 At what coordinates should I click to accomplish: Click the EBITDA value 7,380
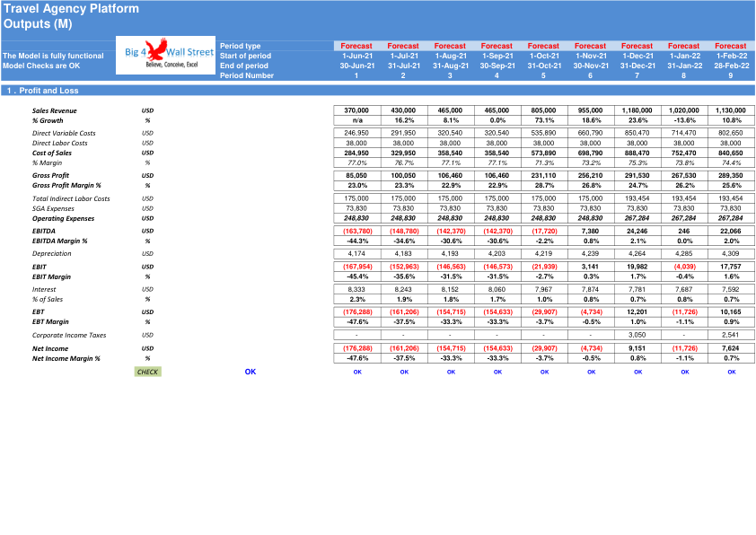(591, 232)
